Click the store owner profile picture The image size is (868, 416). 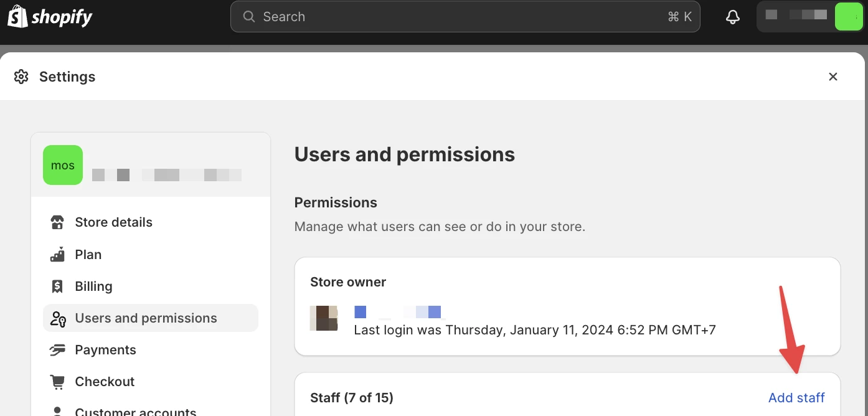point(324,318)
